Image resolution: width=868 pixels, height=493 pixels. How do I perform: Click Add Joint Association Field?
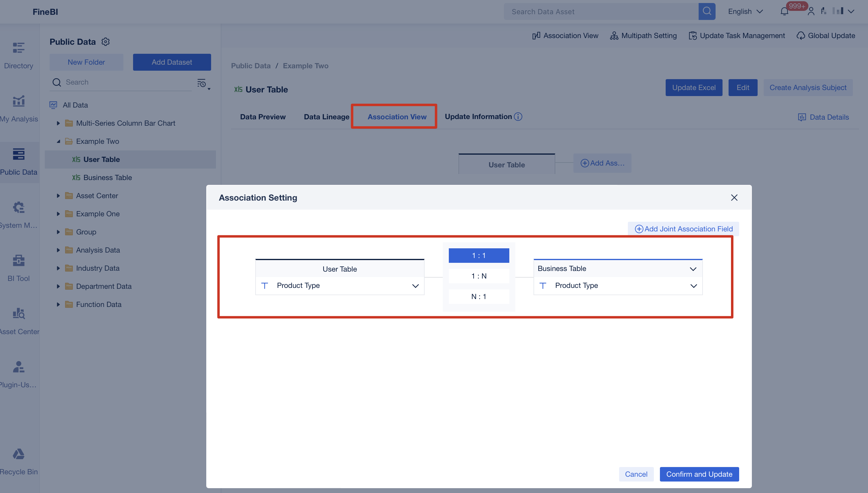tap(683, 229)
